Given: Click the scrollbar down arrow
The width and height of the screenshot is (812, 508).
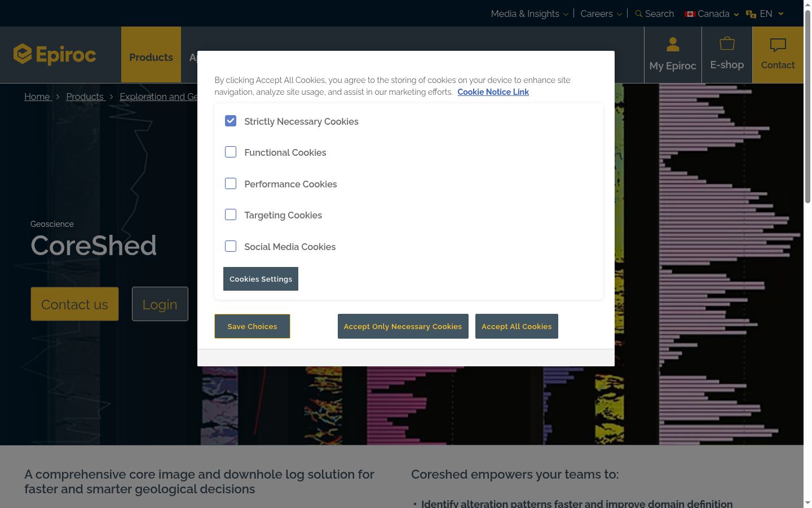Looking at the screenshot, I should (807, 503).
